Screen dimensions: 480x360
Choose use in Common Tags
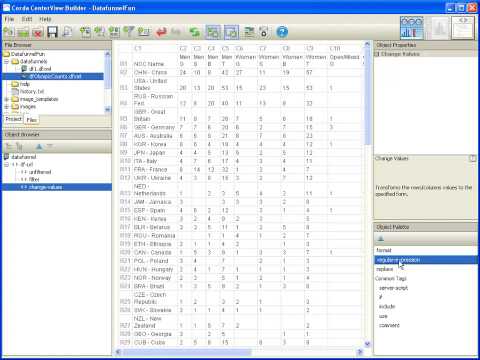pos(383,316)
